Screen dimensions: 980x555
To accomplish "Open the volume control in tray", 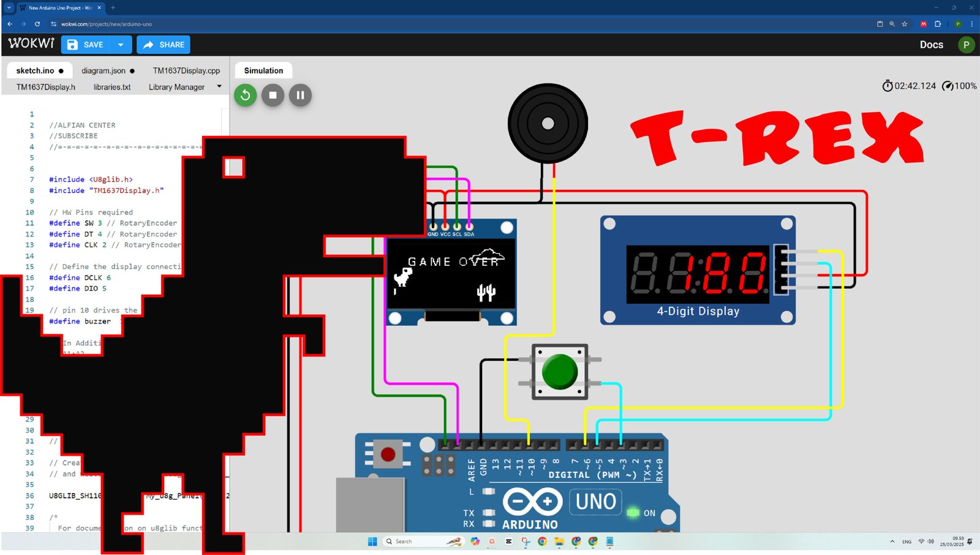I will [x=930, y=542].
